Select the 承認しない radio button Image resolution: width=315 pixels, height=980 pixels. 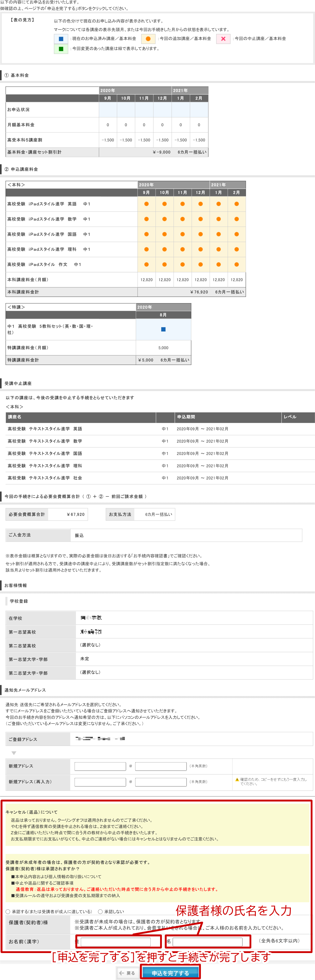[100, 912]
